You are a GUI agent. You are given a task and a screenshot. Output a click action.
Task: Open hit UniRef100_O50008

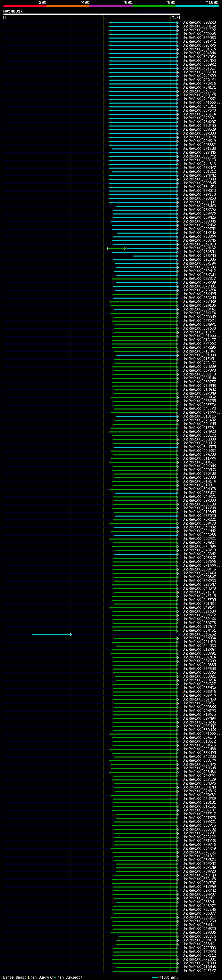click(199, 34)
